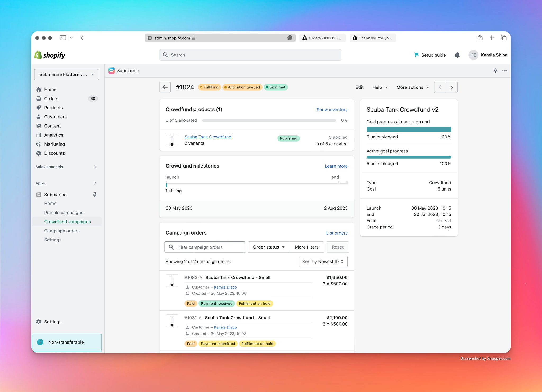Expand the Help dropdown menu
This screenshot has width=542, height=392.
coord(380,87)
